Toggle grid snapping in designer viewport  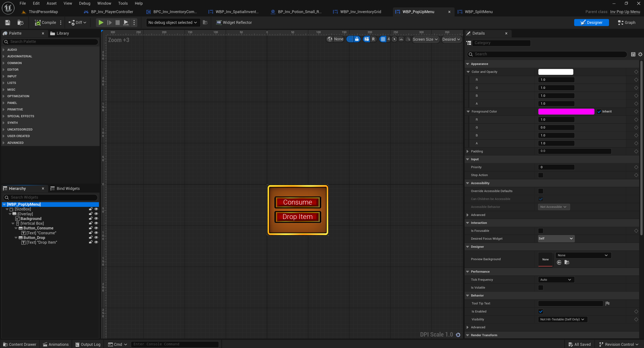coord(383,39)
